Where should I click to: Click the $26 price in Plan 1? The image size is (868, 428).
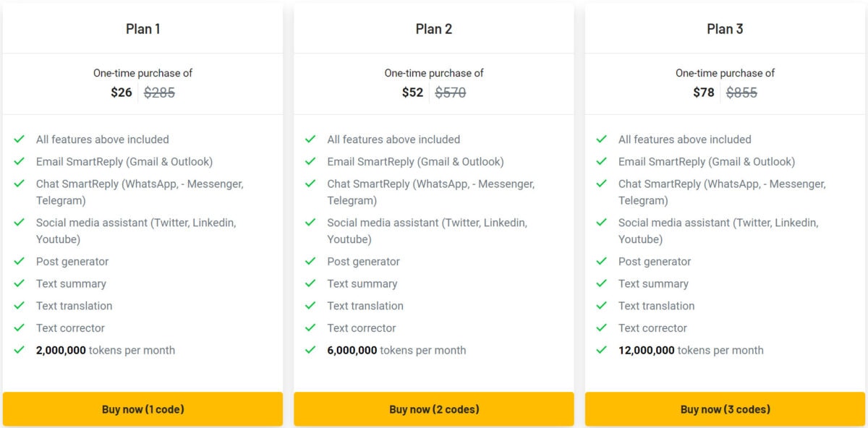click(x=122, y=93)
